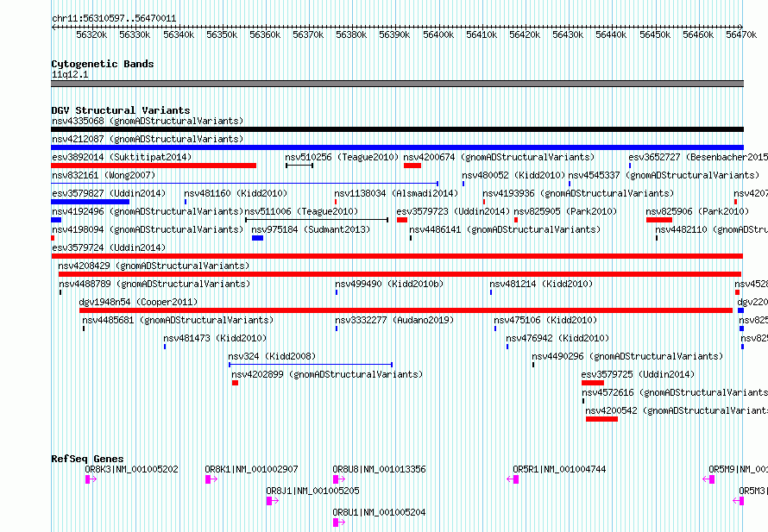Click the Cytogenetic Bands track title
The height and width of the screenshot is (532, 768).
[103, 64]
